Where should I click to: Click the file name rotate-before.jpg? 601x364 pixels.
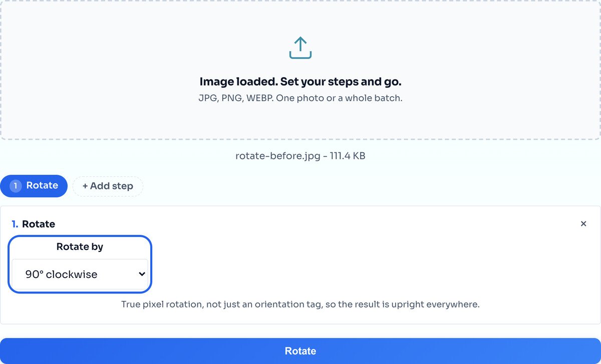point(277,156)
